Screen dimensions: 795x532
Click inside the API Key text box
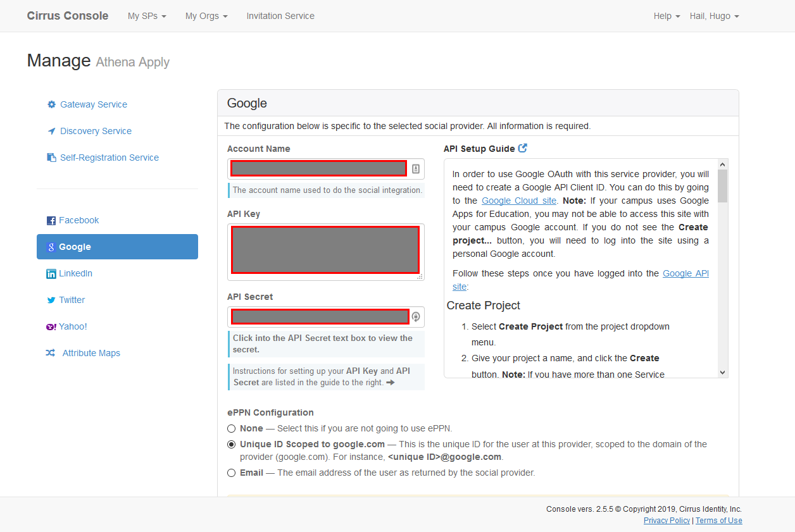click(325, 250)
